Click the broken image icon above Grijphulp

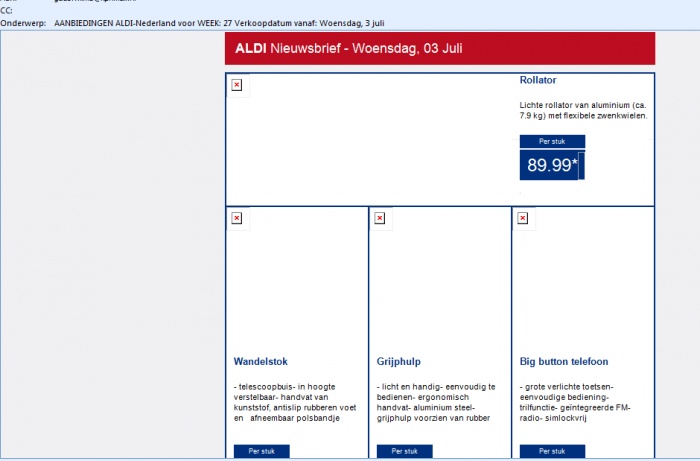[x=379, y=218]
